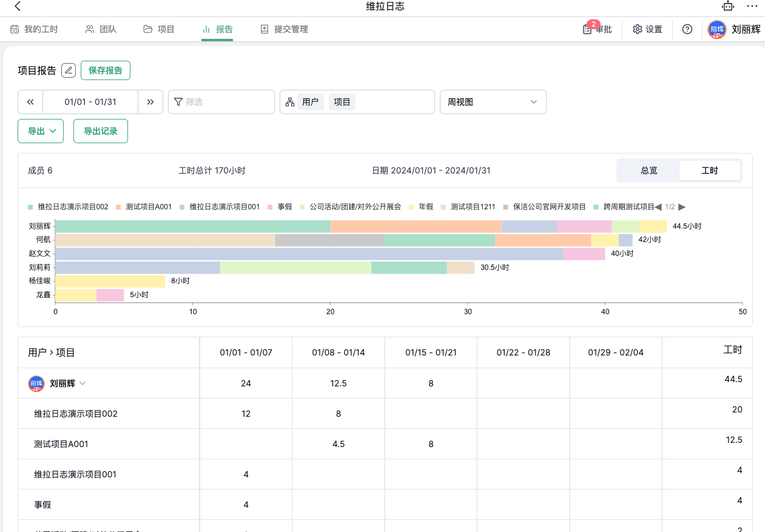Open the robot assistant icon
Screen dimensions: 765x532
pos(727,7)
